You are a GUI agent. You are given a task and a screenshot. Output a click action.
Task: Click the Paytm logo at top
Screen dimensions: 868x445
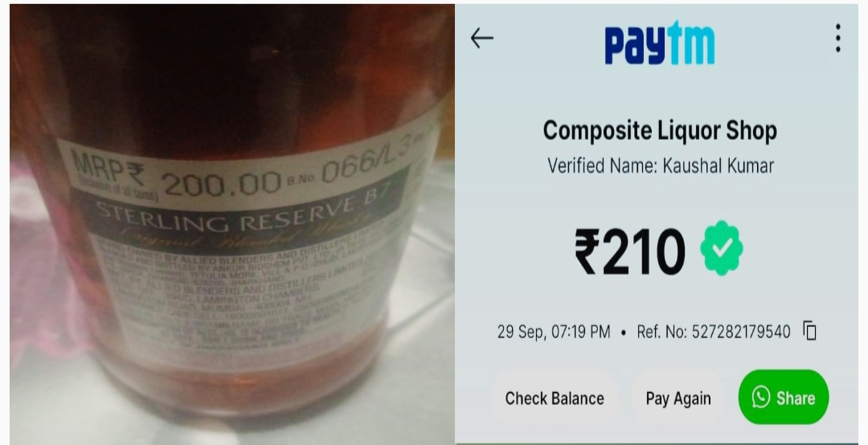point(659,43)
